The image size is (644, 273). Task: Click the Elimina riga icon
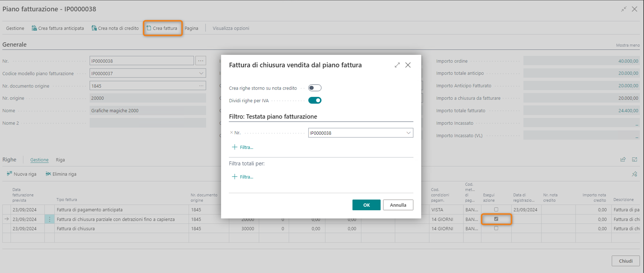pos(48,174)
